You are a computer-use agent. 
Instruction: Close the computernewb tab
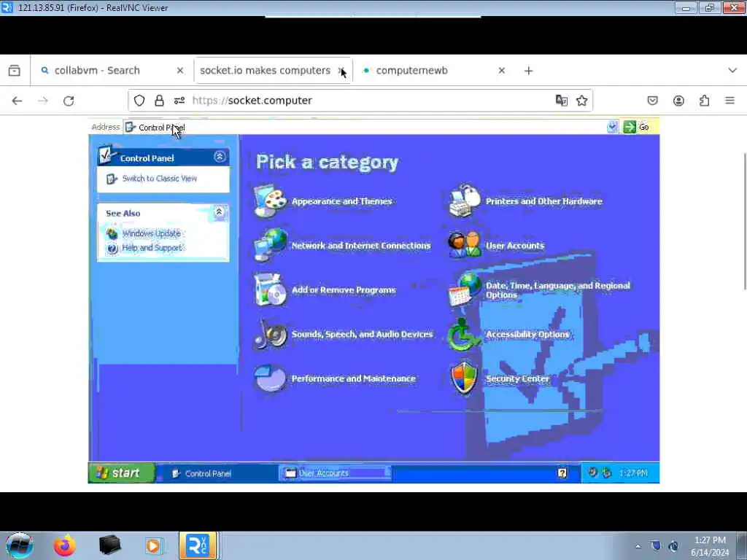[x=502, y=71]
